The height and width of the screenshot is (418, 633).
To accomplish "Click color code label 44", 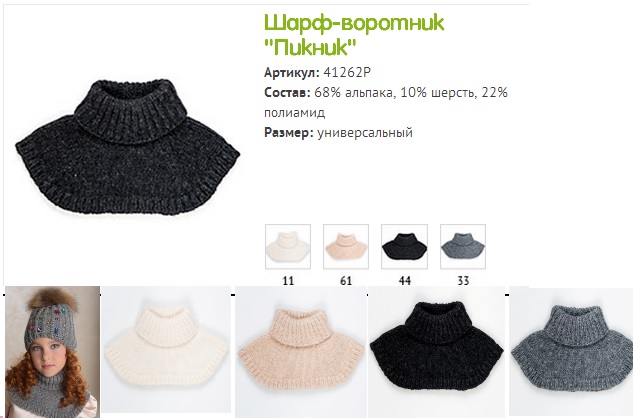I will coord(405,281).
